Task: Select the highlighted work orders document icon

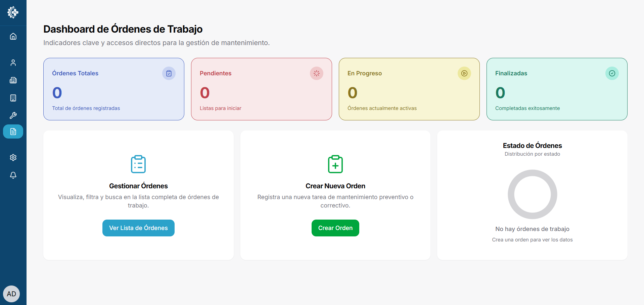Action: 13,131
